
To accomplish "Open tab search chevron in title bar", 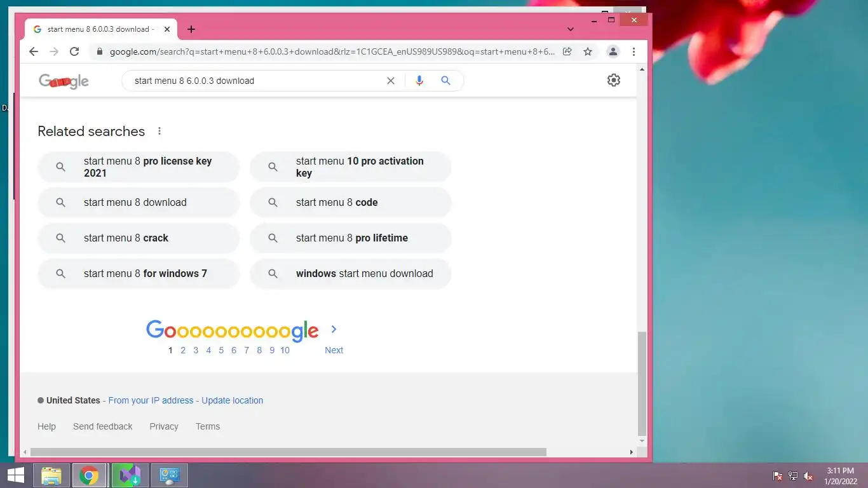I will pos(571,29).
